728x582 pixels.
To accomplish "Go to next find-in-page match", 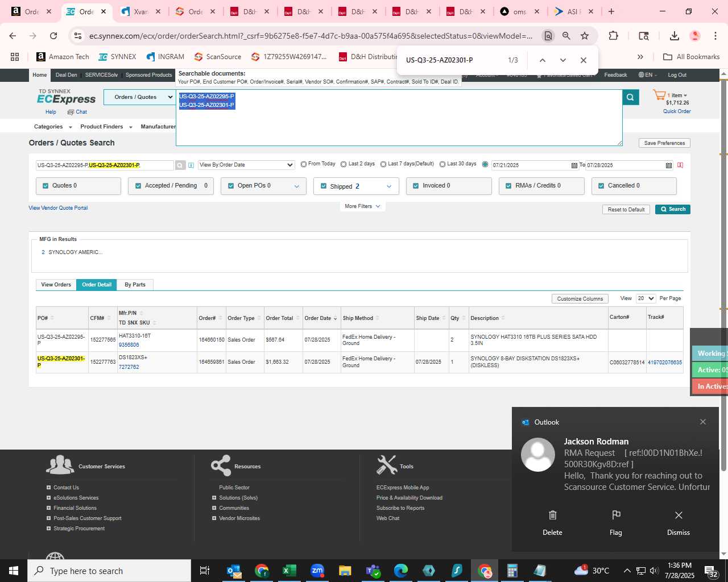I will (563, 60).
